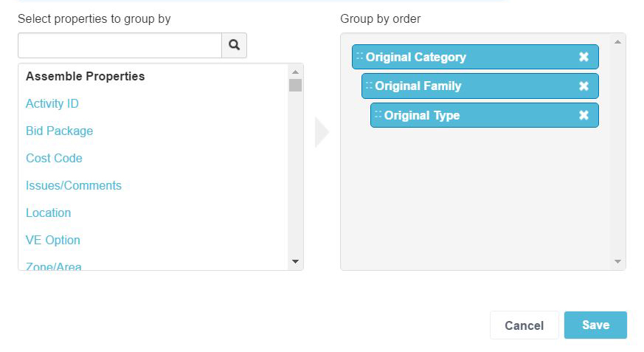Click drag handle of Original Type
Screen dimensions: 644x352
point(378,114)
